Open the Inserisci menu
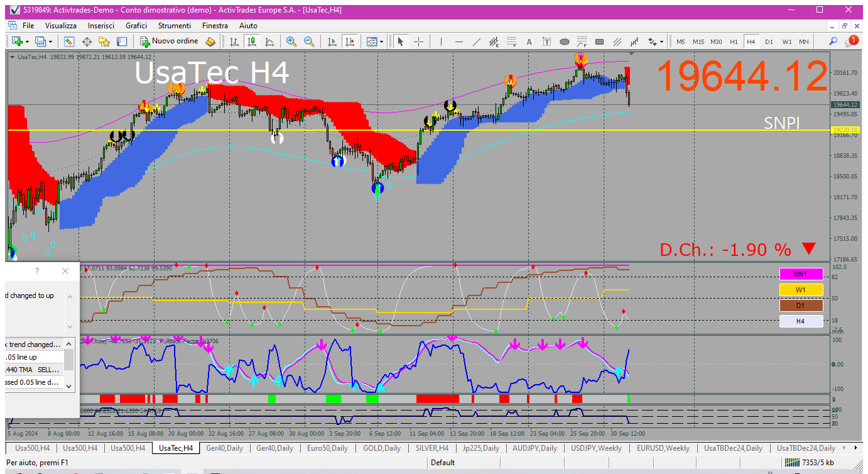 (101, 26)
